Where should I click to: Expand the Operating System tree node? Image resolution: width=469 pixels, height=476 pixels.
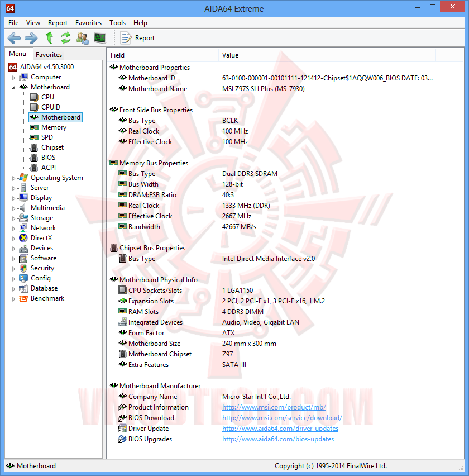click(13, 178)
